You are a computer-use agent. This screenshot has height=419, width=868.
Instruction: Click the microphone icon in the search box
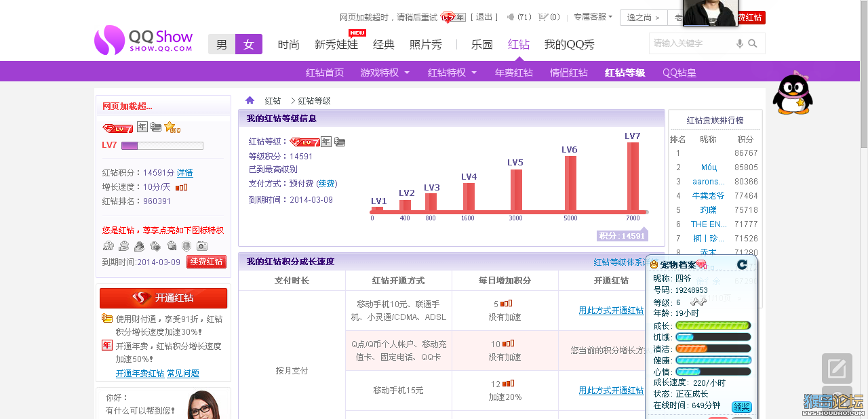point(739,43)
